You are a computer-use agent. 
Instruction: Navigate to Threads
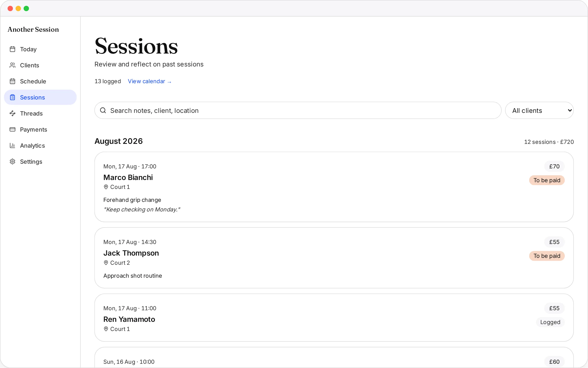(x=40, y=114)
